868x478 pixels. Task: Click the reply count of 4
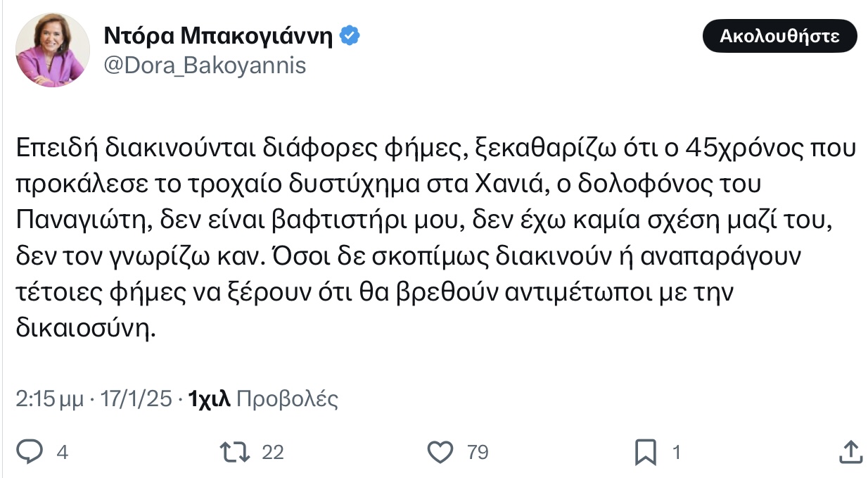(62, 452)
